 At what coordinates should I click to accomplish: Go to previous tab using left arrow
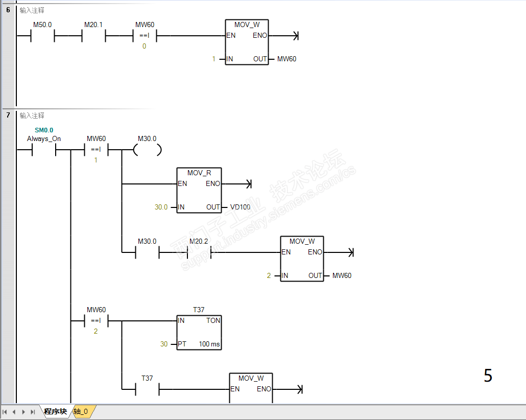(14, 412)
